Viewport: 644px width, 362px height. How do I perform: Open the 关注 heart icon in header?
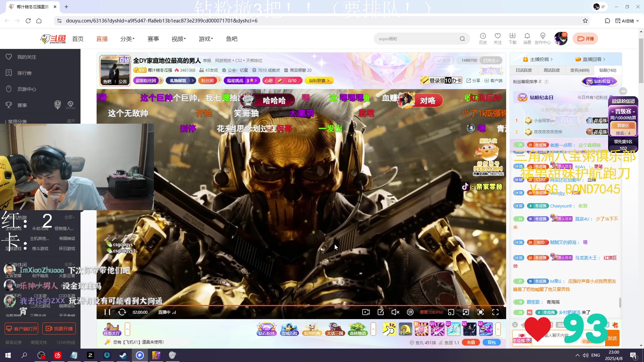tap(497, 38)
